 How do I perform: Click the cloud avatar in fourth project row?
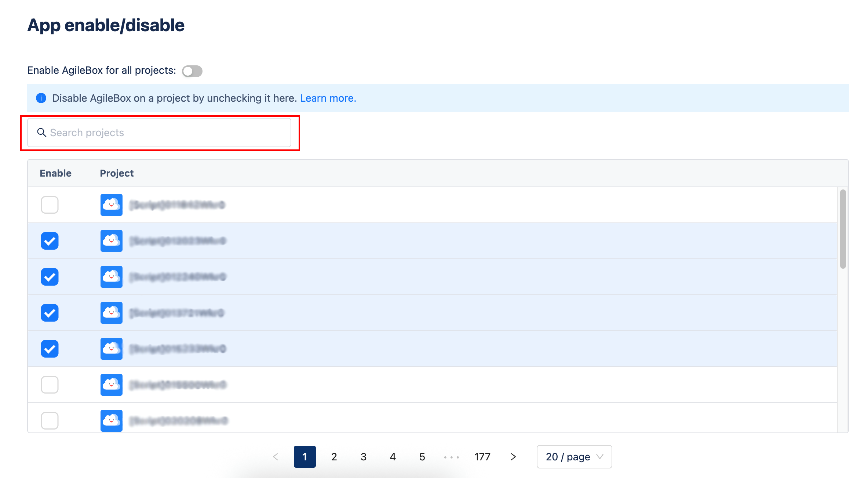coord(112,312)
